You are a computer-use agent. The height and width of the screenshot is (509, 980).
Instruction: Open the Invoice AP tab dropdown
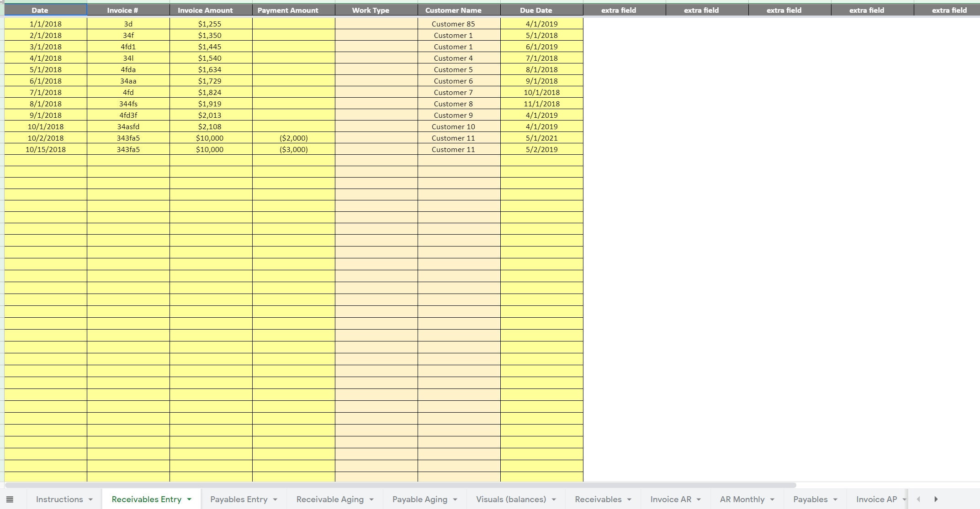click(x=905, y=499)
